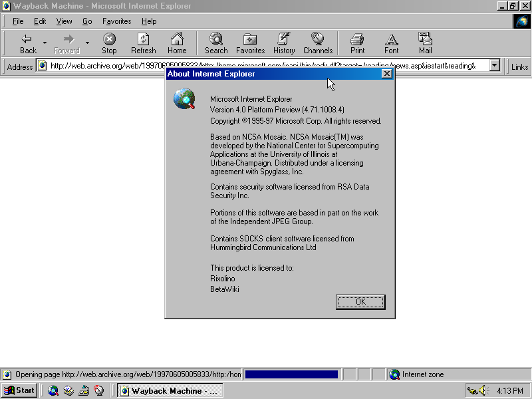The width and height of the screenshot is (532, 399).
Task: Launch Internet Explorer from Quick Launch
Action: click(53, 390)
